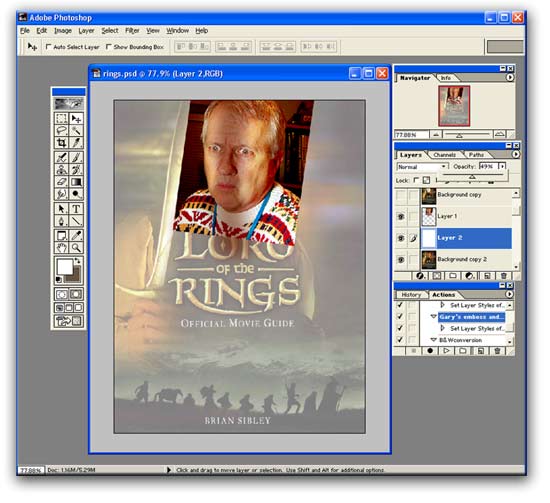Select the Paintbrush tool
The image size is (550, 503).
pyautogui.click(x=76, y=157)
